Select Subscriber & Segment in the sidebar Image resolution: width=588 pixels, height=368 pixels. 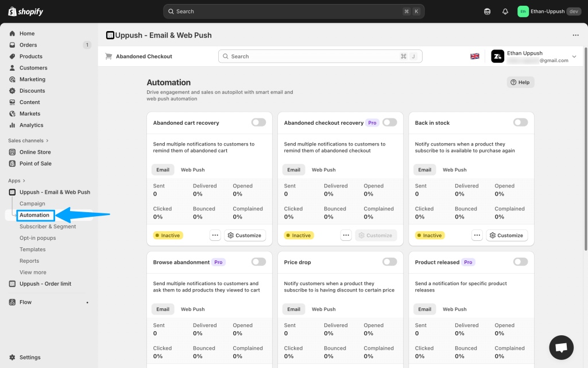coord(48,227)
